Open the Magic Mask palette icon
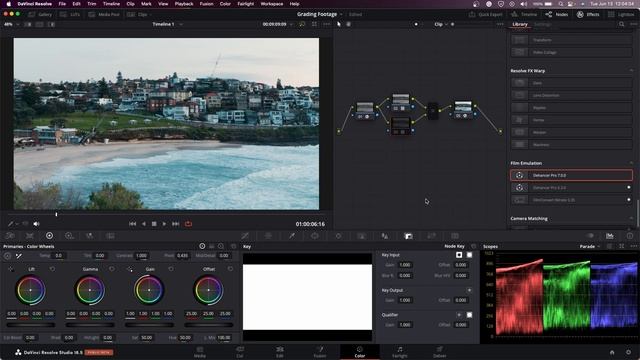Screen dimensions: 640x360 click(x=362, y=236)
